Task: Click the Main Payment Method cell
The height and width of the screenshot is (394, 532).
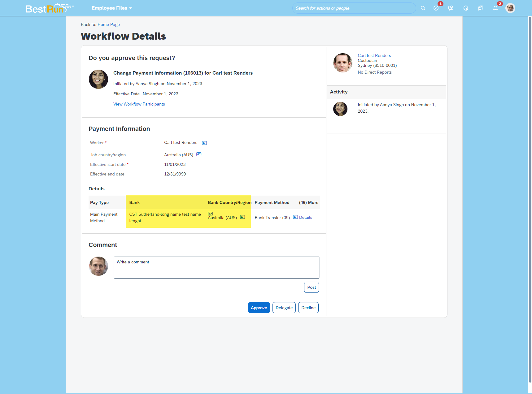Action: [104, 218]
